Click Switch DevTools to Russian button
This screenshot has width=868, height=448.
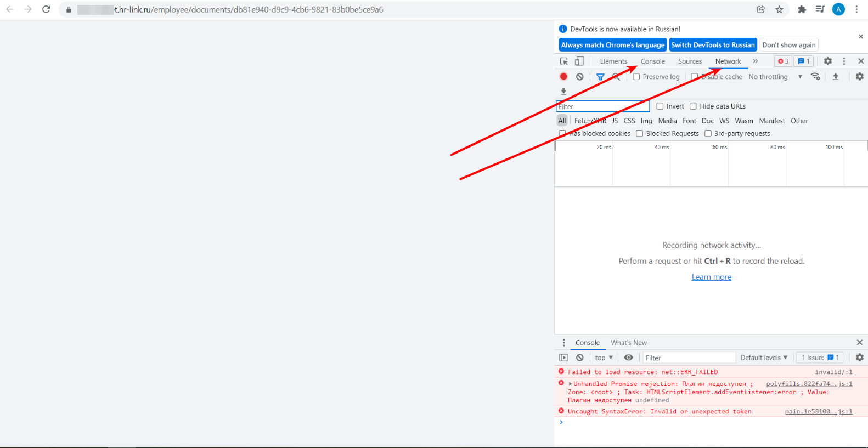coord(713,45)
